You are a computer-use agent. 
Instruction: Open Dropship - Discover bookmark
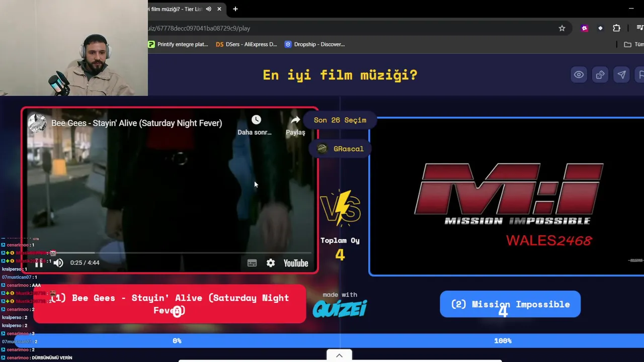(315, 44)
